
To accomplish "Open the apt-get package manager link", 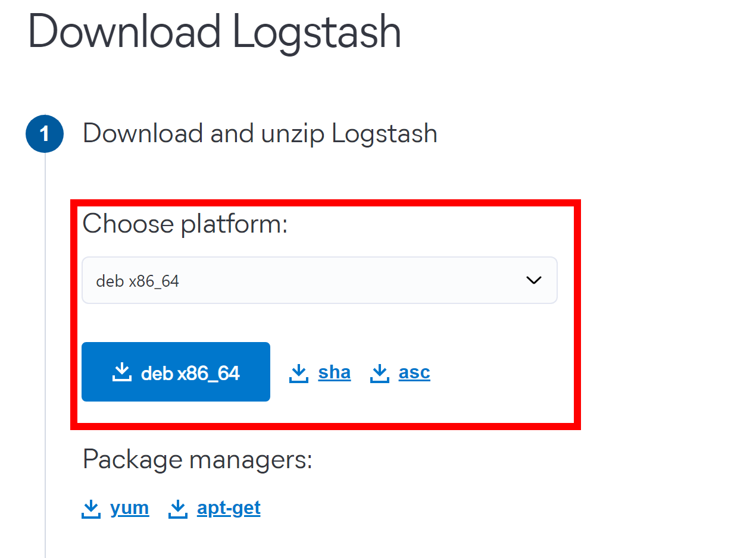I will click(x=229, y=508).
